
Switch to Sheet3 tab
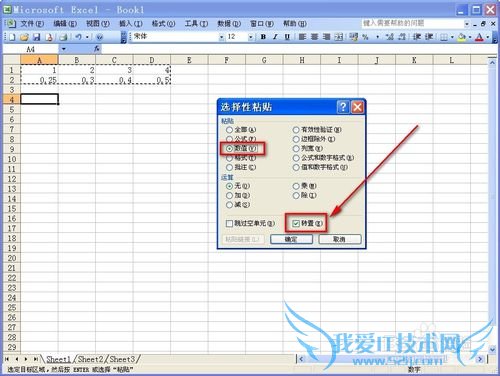pyautogui.click(x=122, y=359)
